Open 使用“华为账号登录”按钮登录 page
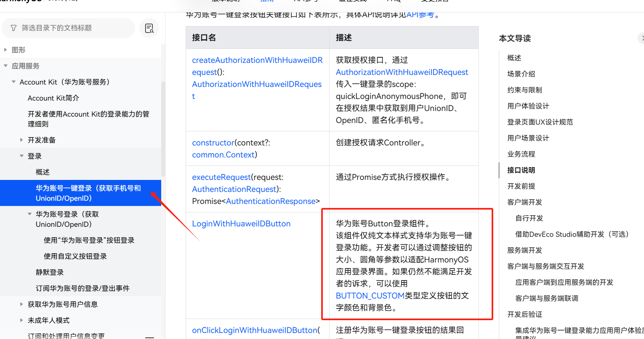 (x=89, y=240)
